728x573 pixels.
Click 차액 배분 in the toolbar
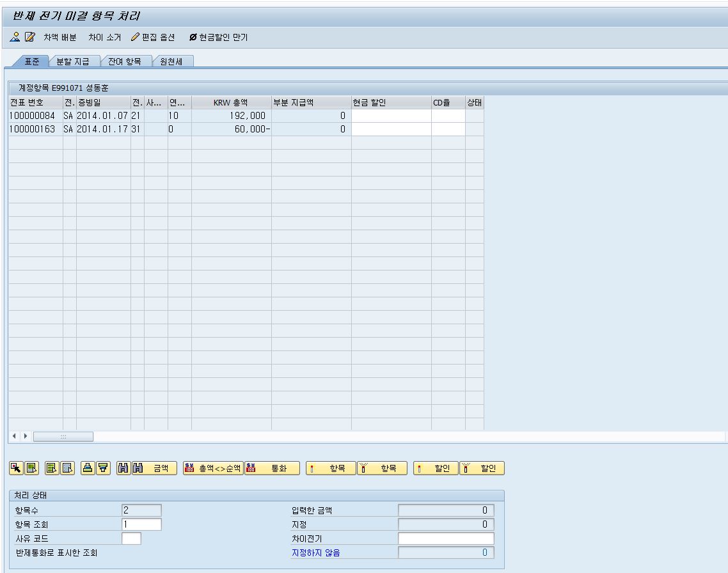tap(59, 38)
